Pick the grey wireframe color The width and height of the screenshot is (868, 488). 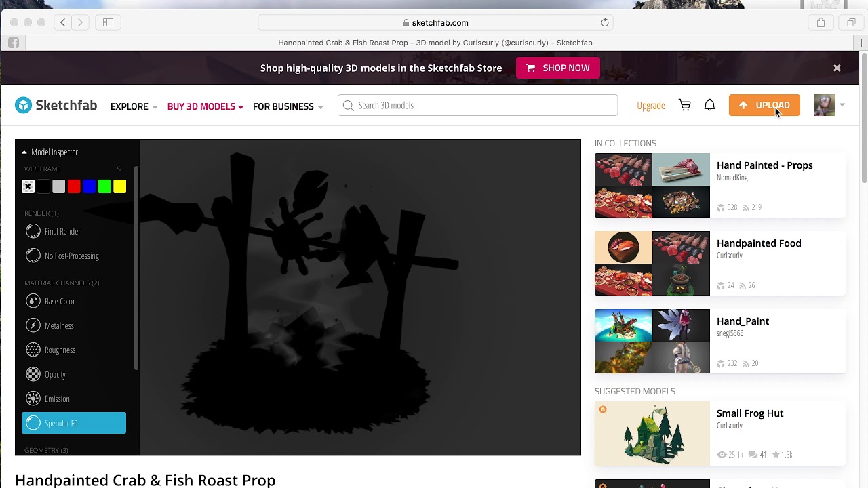(59, 186)
